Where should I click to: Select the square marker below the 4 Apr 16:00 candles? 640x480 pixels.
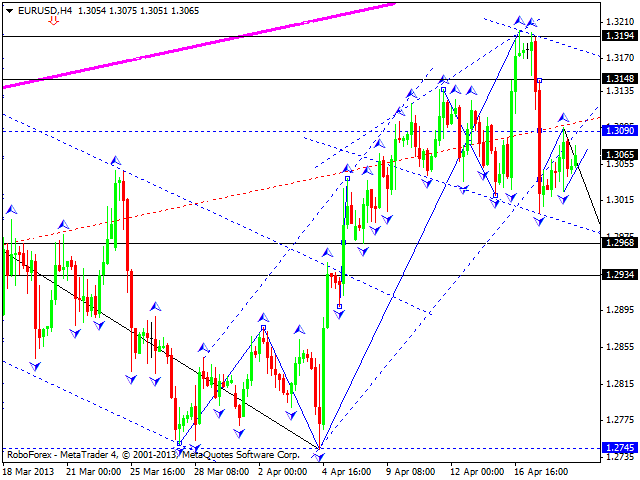tap(339, 306)
